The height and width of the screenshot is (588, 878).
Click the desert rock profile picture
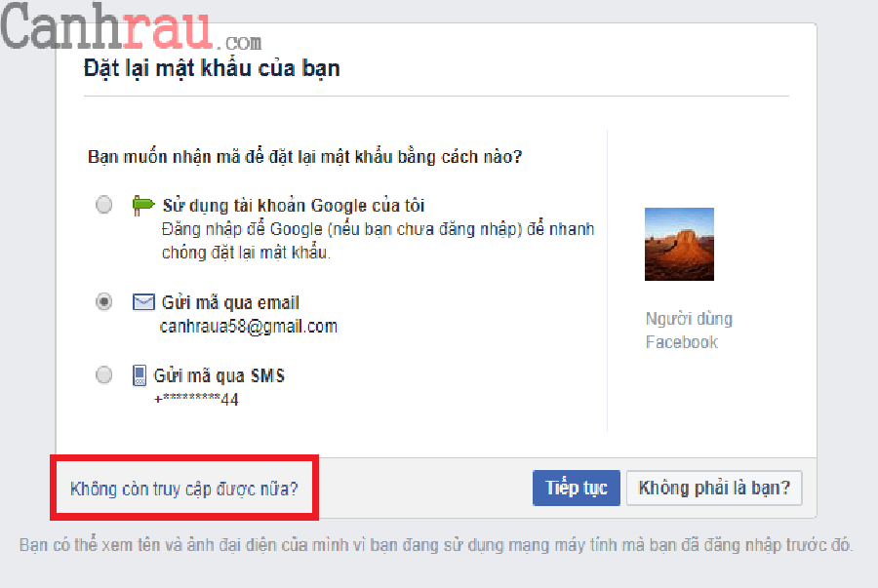[x=679, y=244]
